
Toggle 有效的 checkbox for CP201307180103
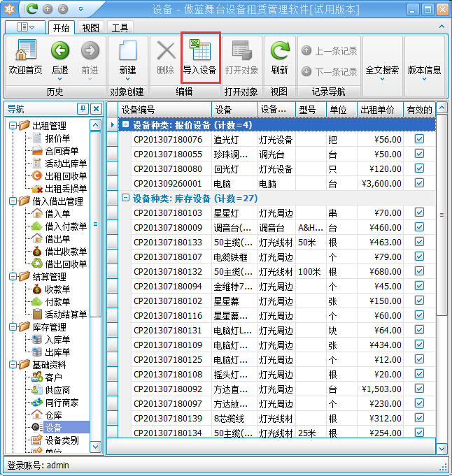420,212
